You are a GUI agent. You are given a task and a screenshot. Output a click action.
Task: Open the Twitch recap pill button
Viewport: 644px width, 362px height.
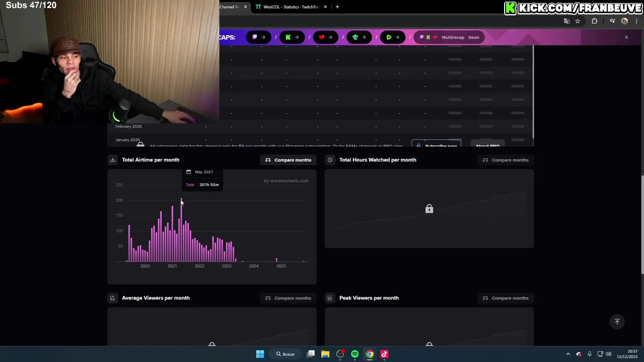[x=259, y=37]
